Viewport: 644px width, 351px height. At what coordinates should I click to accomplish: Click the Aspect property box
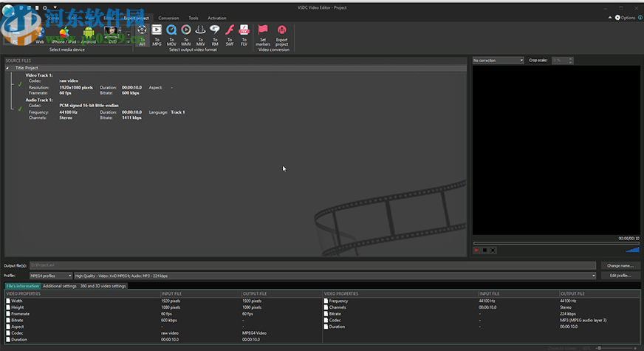tap(8, 327)
